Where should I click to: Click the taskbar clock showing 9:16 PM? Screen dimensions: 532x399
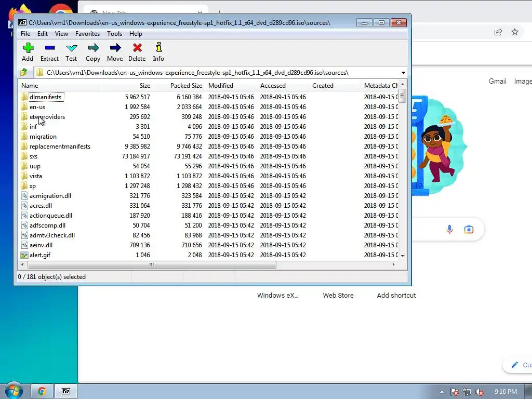506,392
